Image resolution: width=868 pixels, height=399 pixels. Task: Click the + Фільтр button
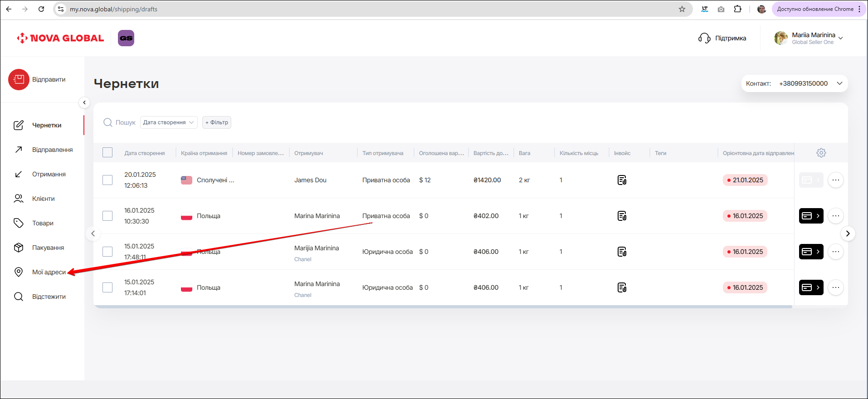(x=217, y=122)
